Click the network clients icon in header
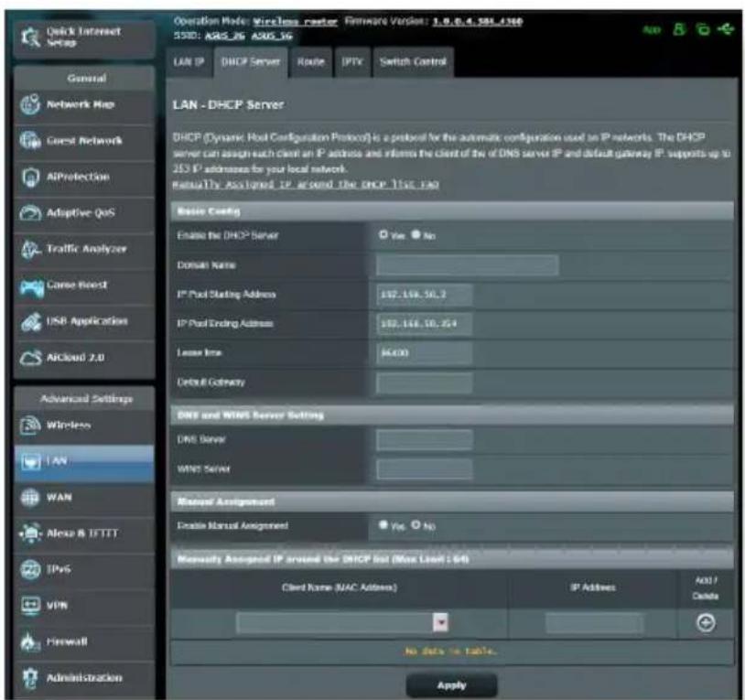Screen dimensions: 745x700 703,29
